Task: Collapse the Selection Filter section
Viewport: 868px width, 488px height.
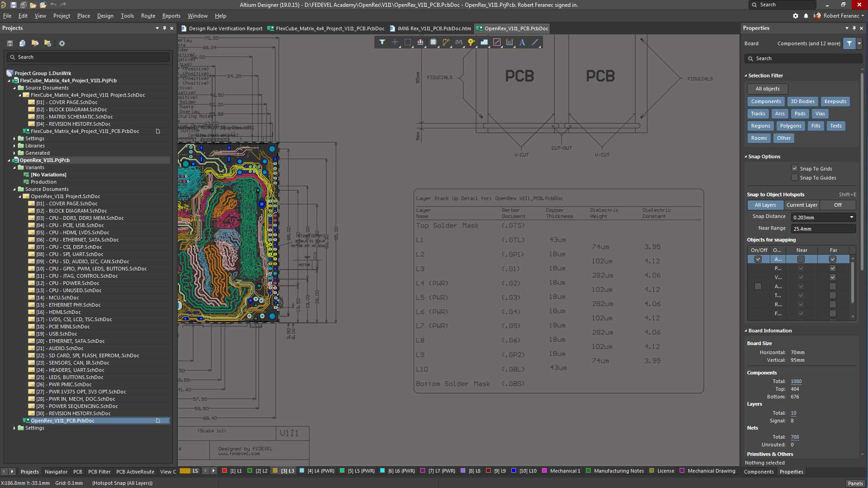Action: tap(746, 76)
